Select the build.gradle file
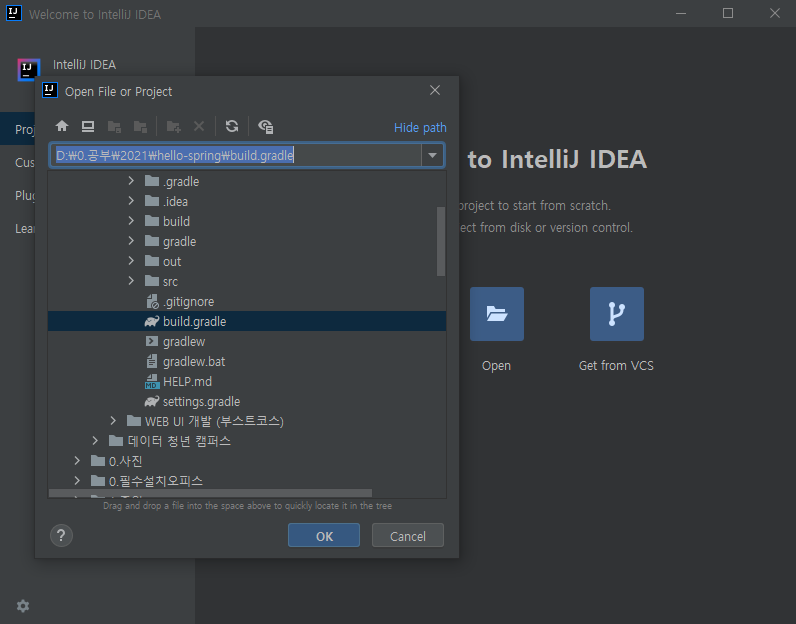The image size is (796, 624). pos(247,321)
